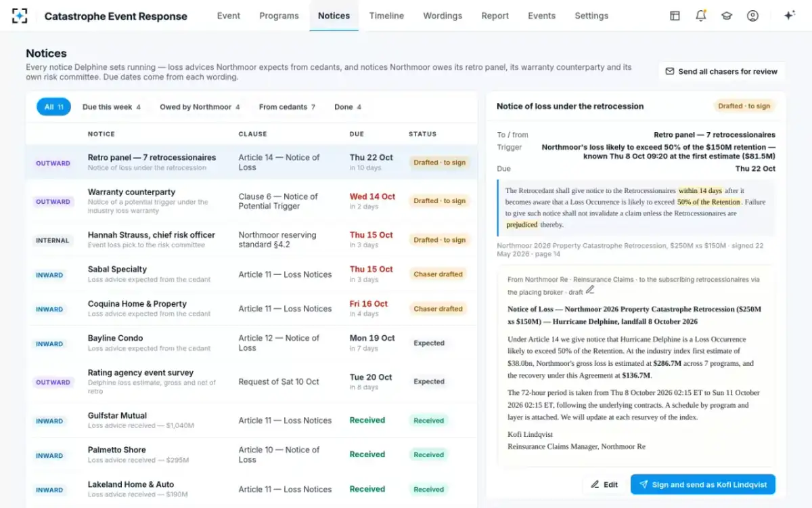The height and width of the screenshot is (508, 812).
Task: Open the Programs tab
Action: [279, 16]
